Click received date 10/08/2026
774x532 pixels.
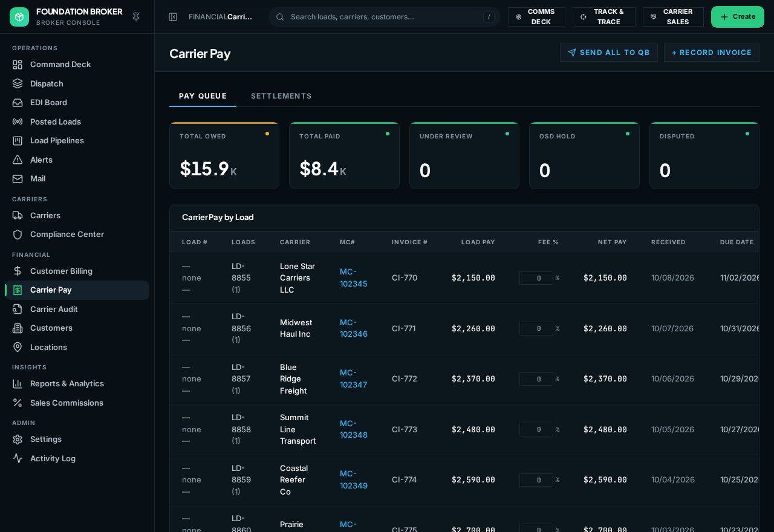coord(672,277)
